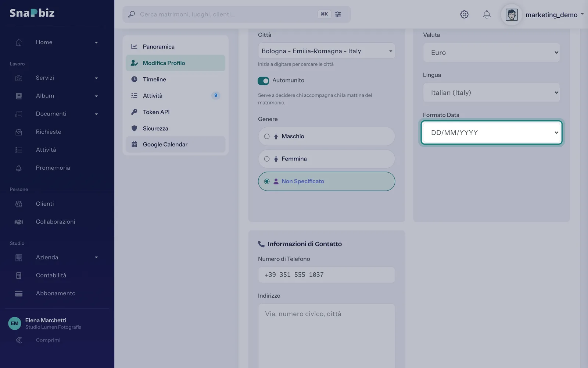The height and width of the screenshot is (368, 588).
Task: Click the Numero di Telefono field
Action: coord(326,275)
